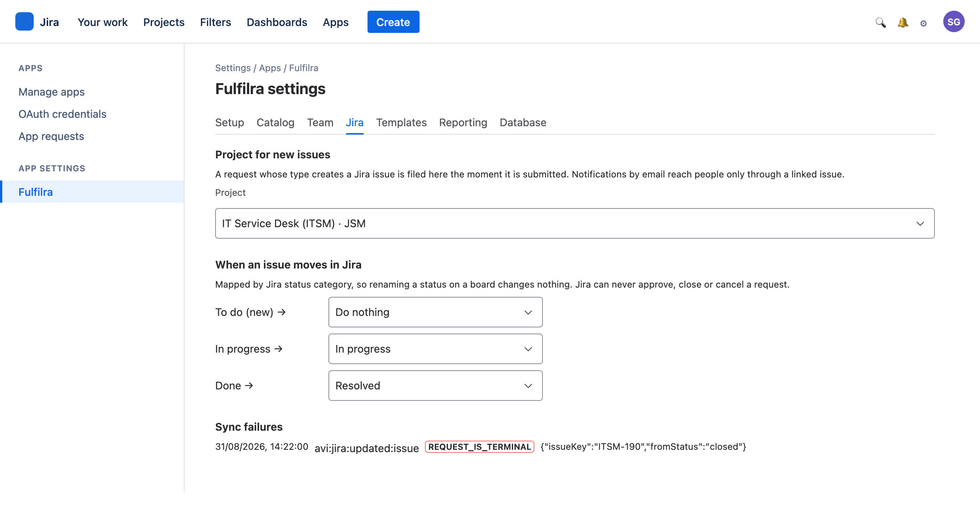Image resolution: width=980 pixels, height=511 pixels.
Task: Click the Sync failures heading
Action: coord(249,427)
